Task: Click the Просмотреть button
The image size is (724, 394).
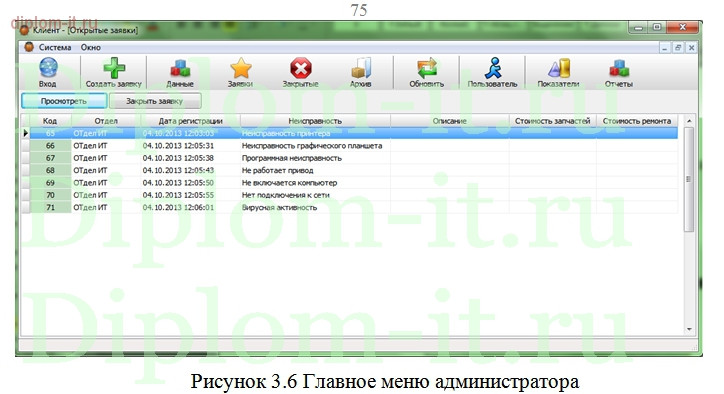Action: click(x=64, y=101)
